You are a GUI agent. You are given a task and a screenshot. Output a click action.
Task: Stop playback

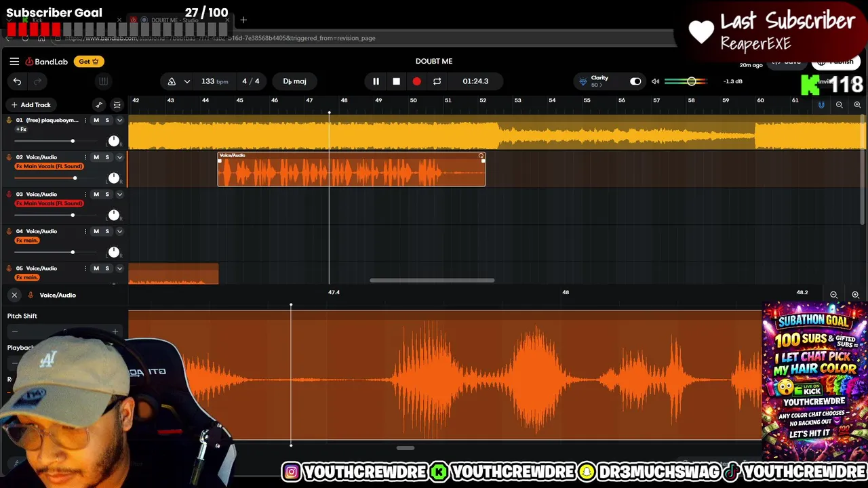click(396, 81)
